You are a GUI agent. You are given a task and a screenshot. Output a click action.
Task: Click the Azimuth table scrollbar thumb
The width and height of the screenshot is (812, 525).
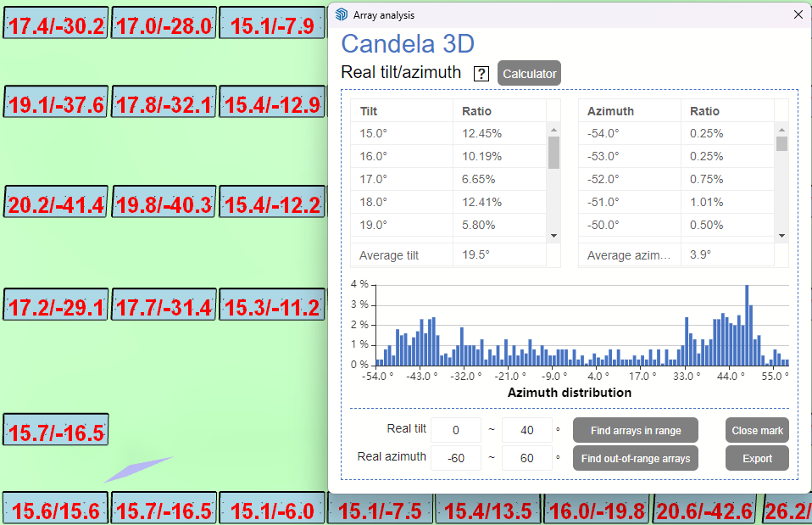pyautogui.click(x=782, y=143)
